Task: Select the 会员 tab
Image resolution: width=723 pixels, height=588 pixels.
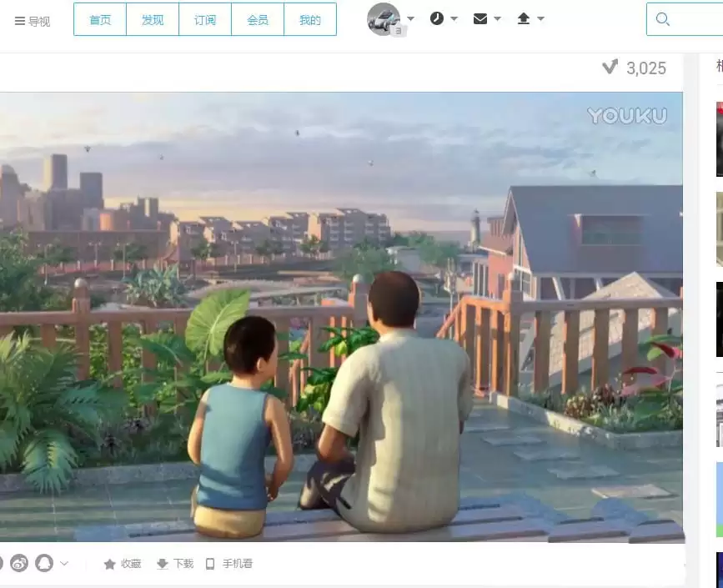Action: 258,19
